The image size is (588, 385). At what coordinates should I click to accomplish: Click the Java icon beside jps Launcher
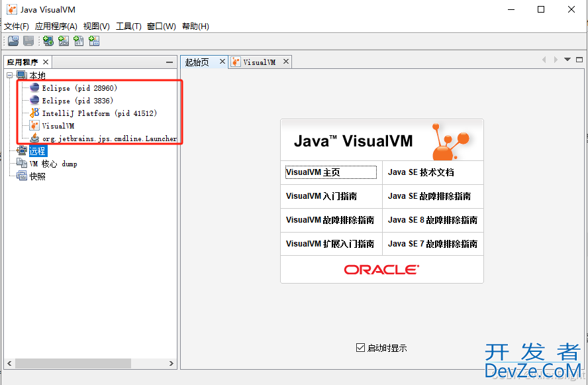tap(34, 138)
